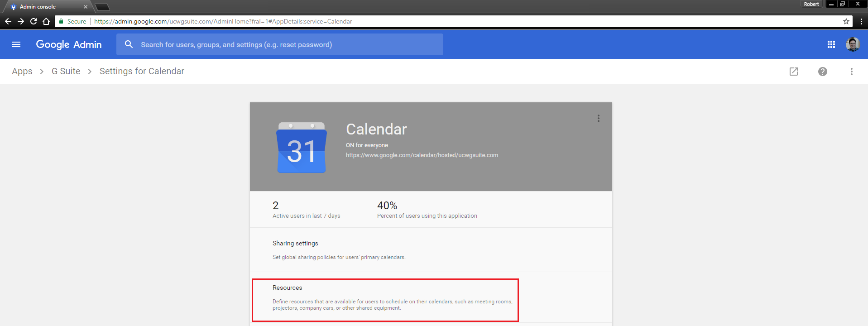Click Active users in last 7 days
This screenshot has width=868, height=326.
point(306,216)
